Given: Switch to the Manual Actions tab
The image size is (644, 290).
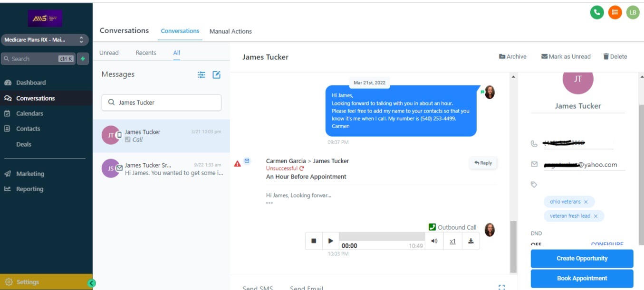Looking at the screenshot, I should pos(231,31).
